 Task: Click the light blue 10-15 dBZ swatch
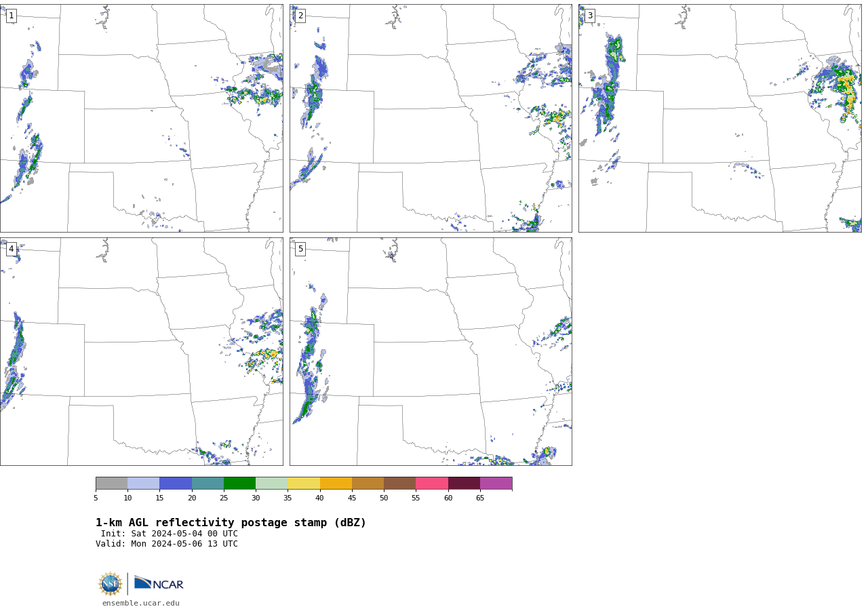click(x=144, y=484)
